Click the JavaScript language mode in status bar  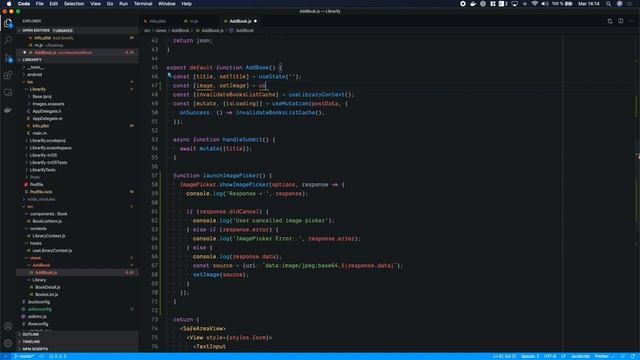coord(580,356)
